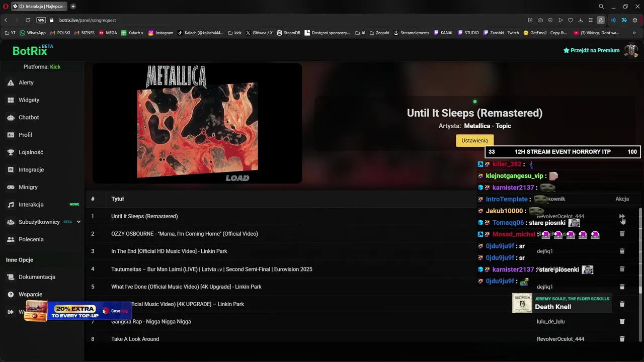
Task: Remove Gangsta Rap song requested by lulu_de_lulu
Action: [622, 321]
